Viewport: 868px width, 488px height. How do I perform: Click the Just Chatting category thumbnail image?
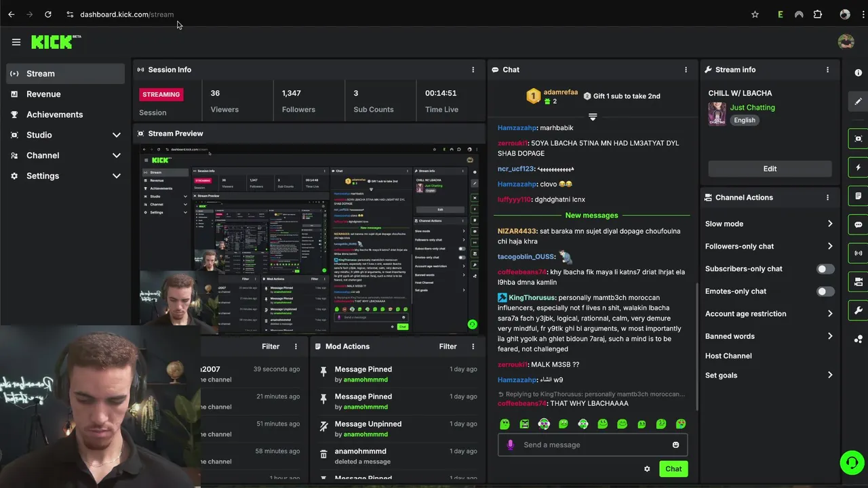point(717,114)
